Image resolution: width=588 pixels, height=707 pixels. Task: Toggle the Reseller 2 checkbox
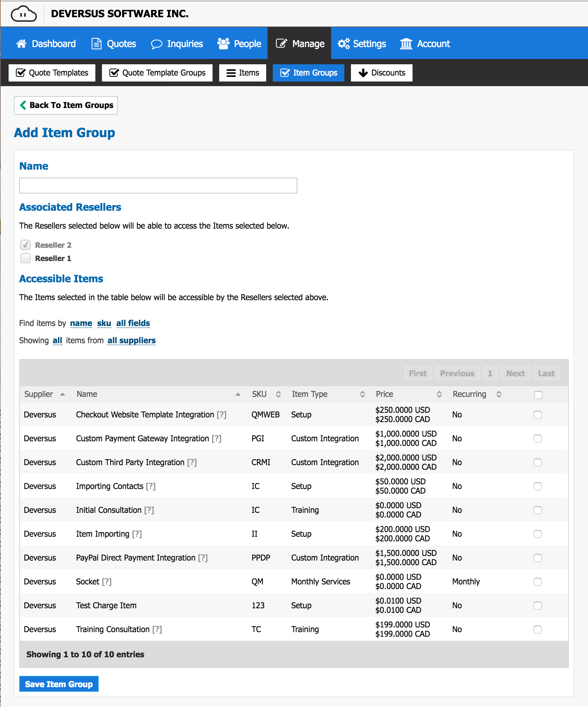pyautogui.click(x=25, y=245)
